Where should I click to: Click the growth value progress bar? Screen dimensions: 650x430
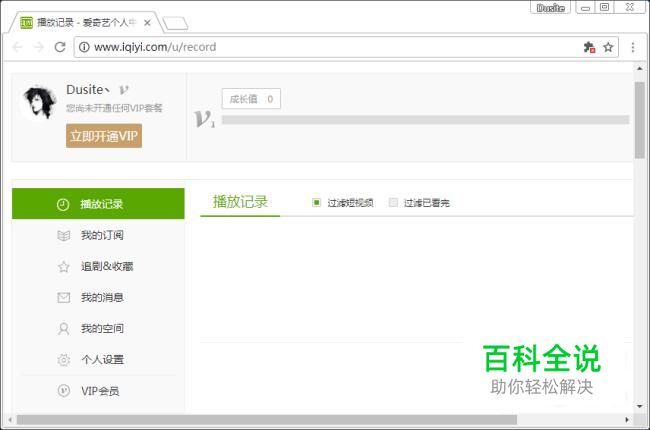(425, 120)
